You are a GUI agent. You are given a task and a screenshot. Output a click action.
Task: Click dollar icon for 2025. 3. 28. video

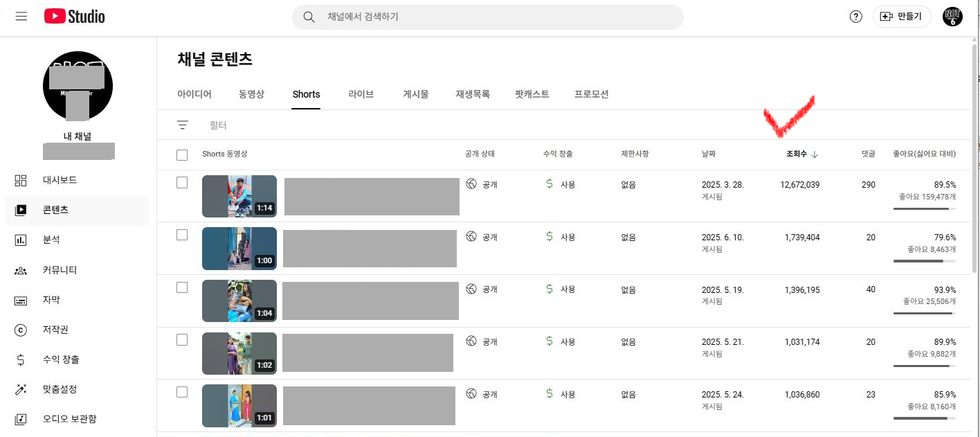[x=550, y=184]
